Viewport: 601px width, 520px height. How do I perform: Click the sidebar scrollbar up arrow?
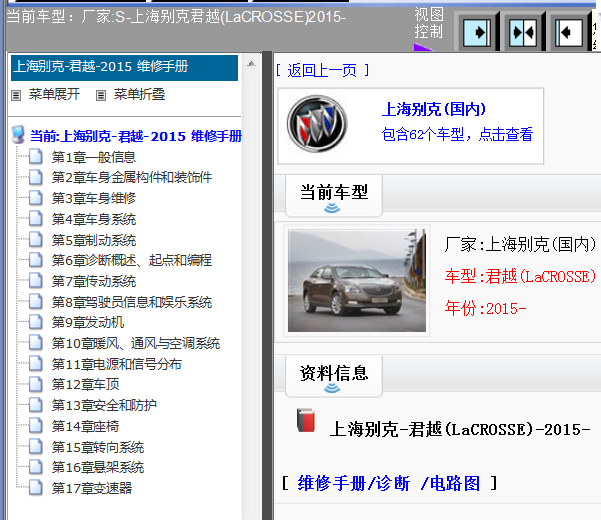pos(251,64)
